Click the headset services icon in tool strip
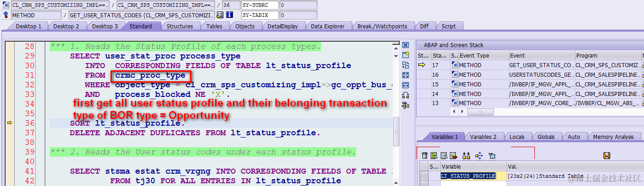644x186 pixels. tap(405, 95)
